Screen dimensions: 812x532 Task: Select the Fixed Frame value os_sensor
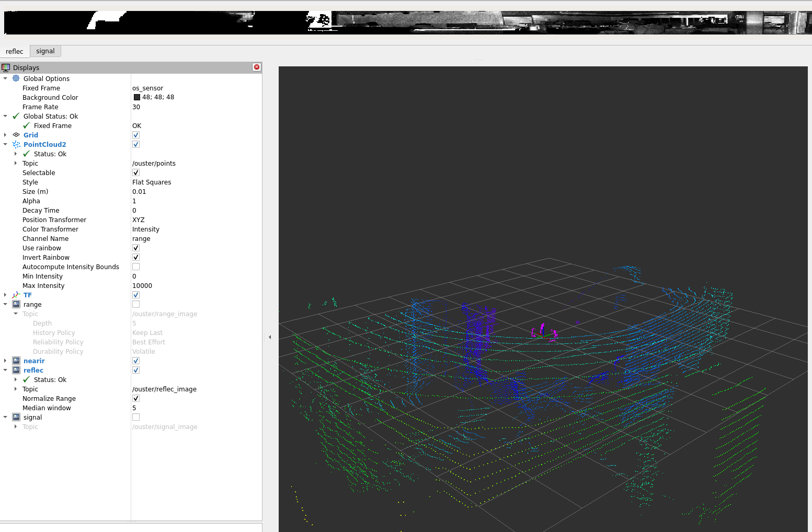click(x=147, y=88)
